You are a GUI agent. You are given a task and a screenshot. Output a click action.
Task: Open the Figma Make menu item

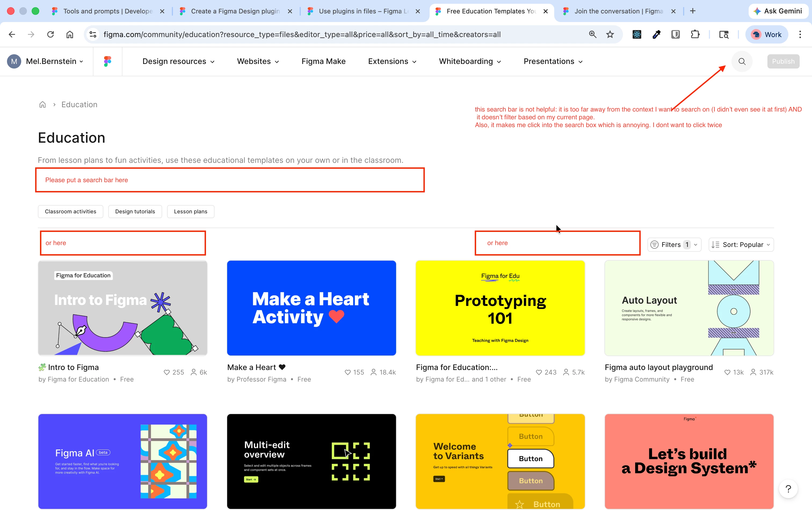tap(323, 61)
